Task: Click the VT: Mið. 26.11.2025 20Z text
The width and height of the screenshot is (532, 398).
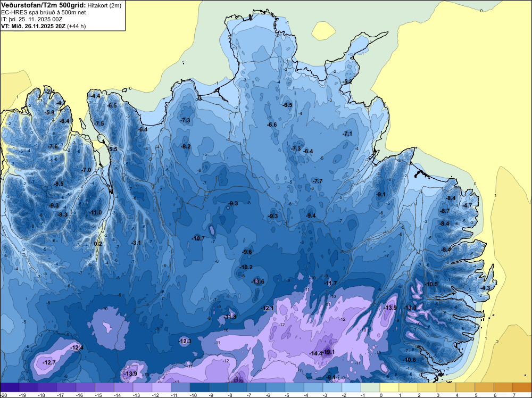Action: tap(33, 26)
